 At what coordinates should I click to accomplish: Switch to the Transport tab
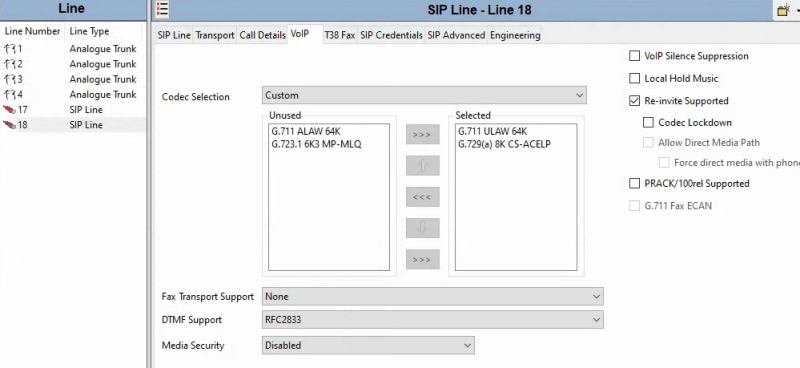pyautogui.click(x=215, y=35)
